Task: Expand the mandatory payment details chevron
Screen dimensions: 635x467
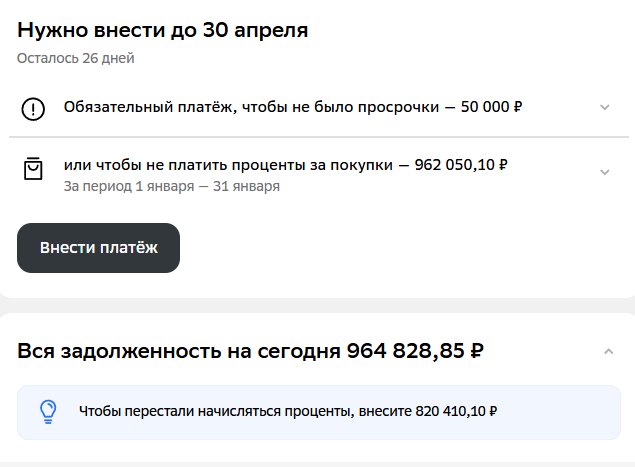Action: click(x=604, y=108)
